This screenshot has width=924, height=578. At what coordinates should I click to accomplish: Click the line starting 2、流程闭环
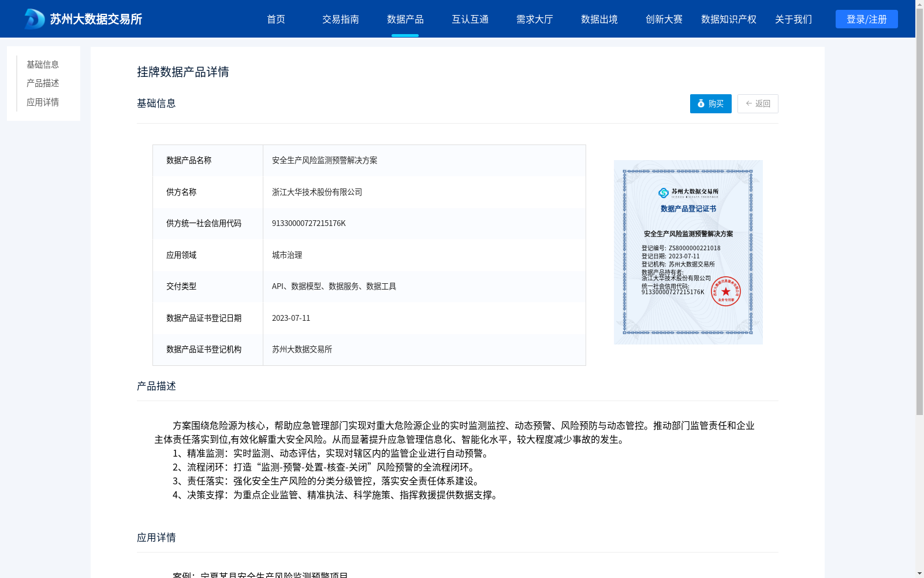(325, 467)
